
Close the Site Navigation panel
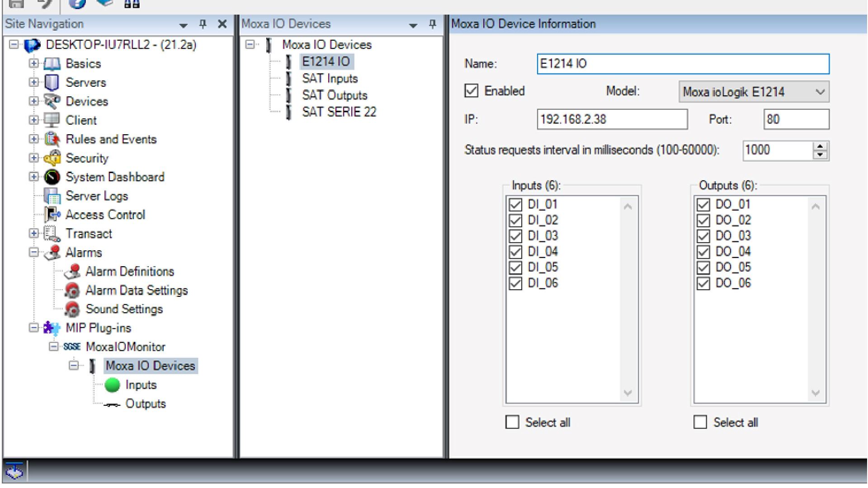coord(222,24)
